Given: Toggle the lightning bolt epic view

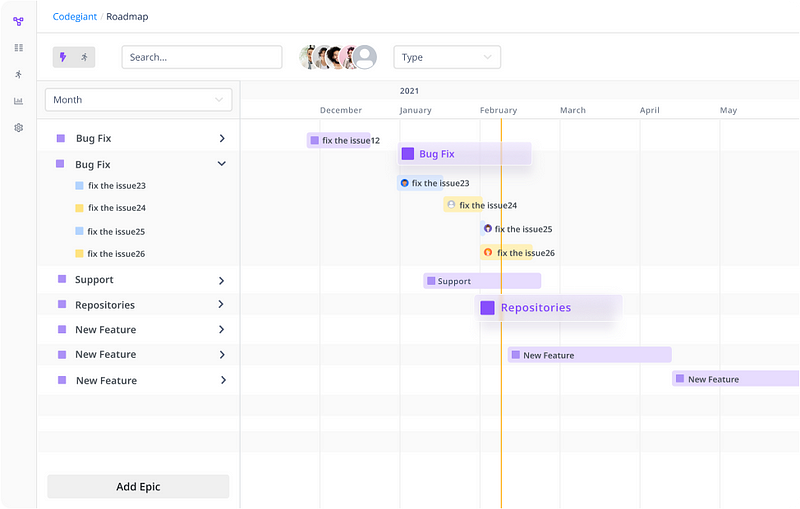Looking at the screenshot, I should (63, 57).
